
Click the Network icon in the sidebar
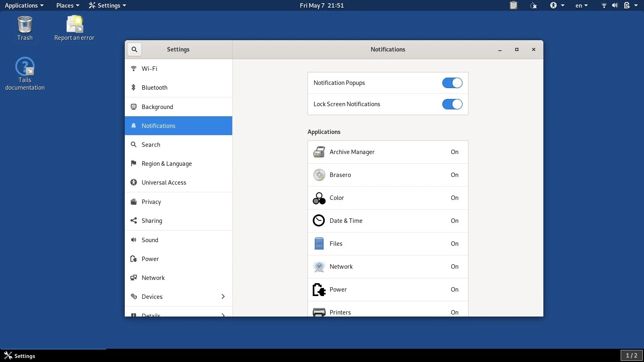click(x=134, y=278)
